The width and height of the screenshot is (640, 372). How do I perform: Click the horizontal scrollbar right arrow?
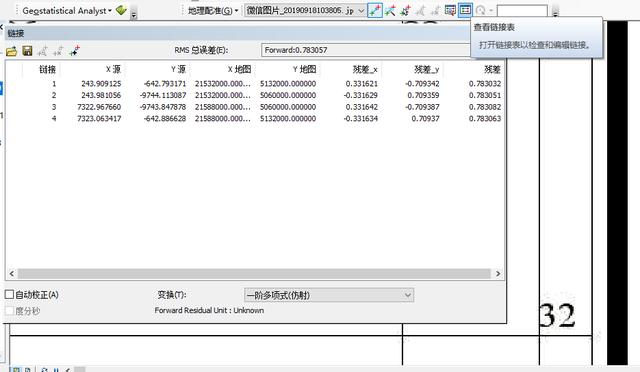(498, 274)
